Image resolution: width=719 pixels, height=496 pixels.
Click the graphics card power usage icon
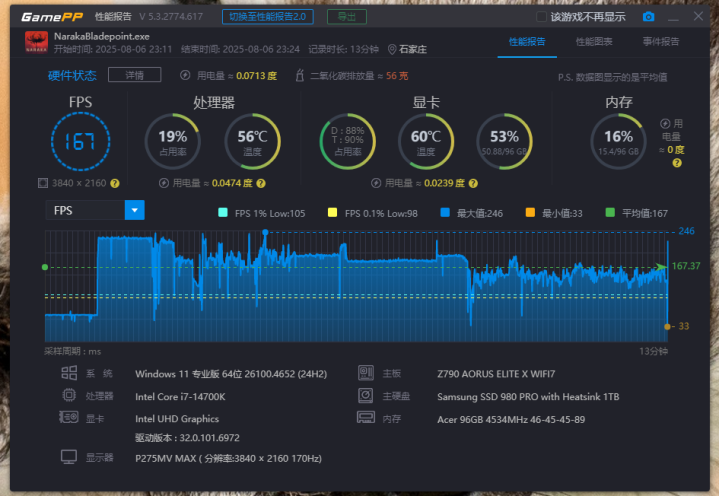coord(376,183)
